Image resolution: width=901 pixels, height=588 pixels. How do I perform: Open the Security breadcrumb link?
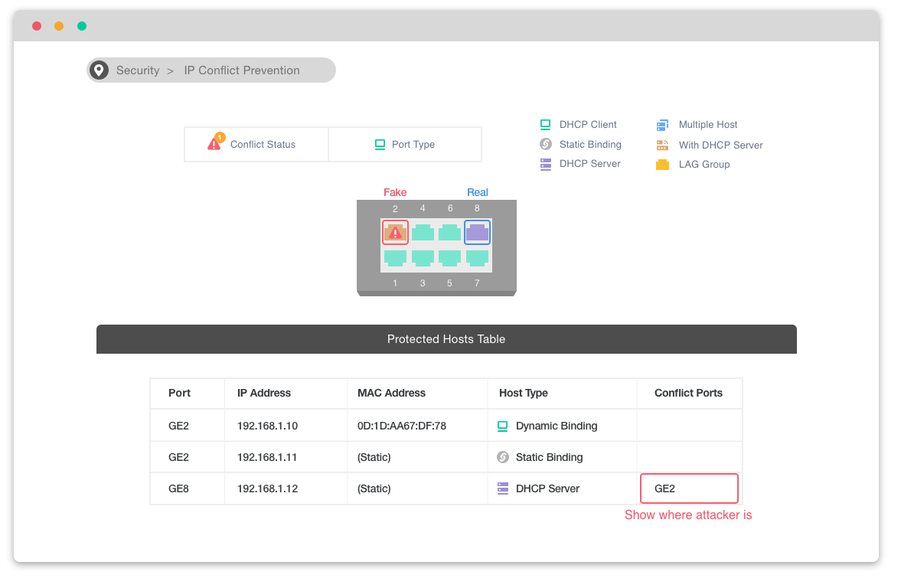[138, 70]
